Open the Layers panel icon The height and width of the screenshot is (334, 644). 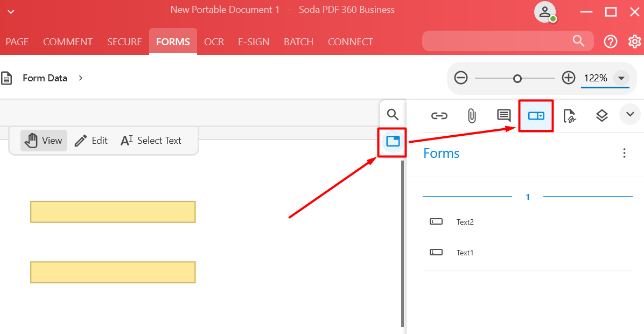tap(601, 115)
